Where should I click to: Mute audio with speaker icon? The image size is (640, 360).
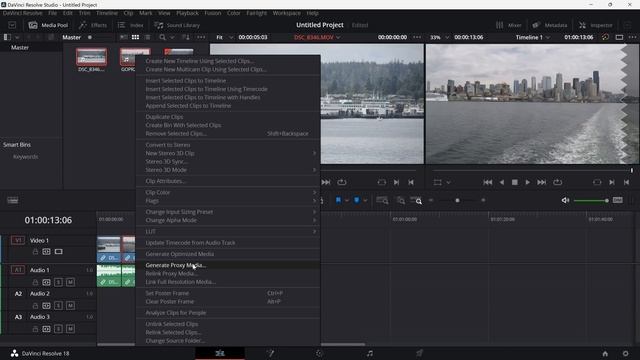tap(565, 200)
